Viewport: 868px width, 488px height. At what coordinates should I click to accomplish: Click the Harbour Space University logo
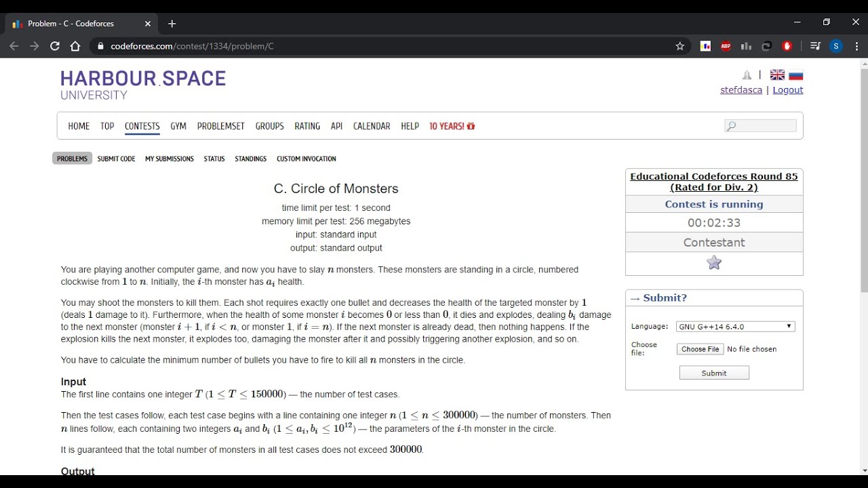pyautogui.click(x=143, y=85)
